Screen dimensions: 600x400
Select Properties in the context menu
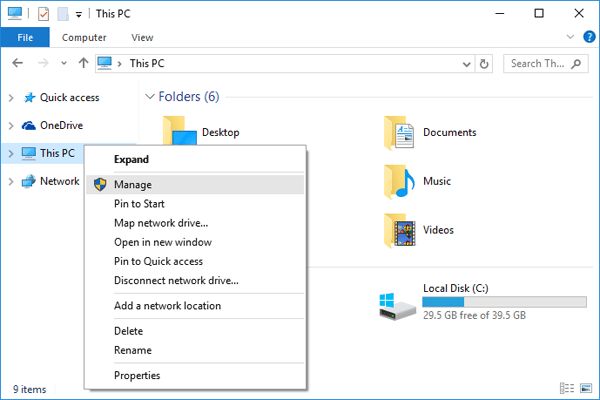point(137,376)
